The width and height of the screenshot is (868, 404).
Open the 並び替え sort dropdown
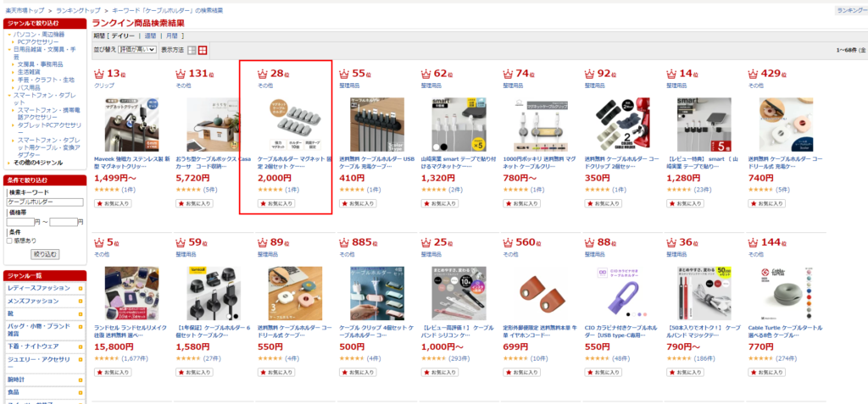[136, 50]
